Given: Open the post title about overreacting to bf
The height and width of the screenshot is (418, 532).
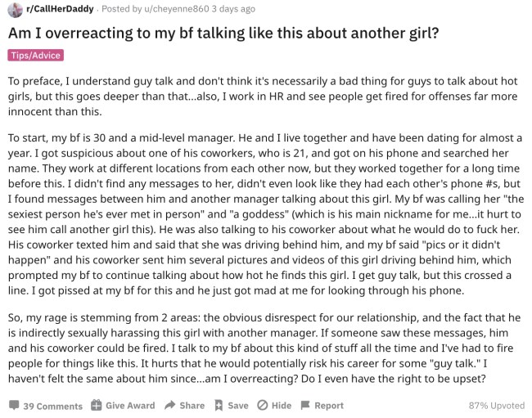Looking at the screenshot, I should pyautogui.click(x=223, y=34).
